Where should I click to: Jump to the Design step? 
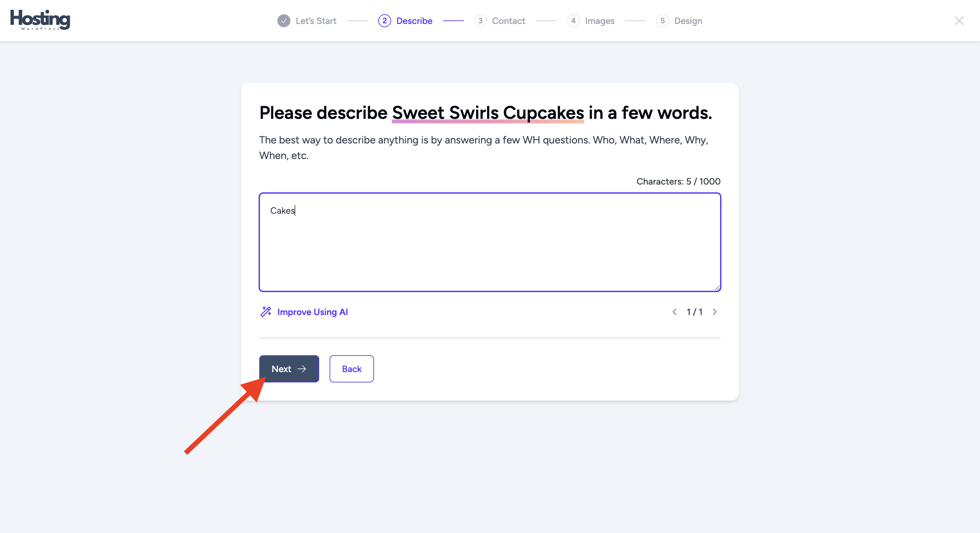click(x=688, y=21)
